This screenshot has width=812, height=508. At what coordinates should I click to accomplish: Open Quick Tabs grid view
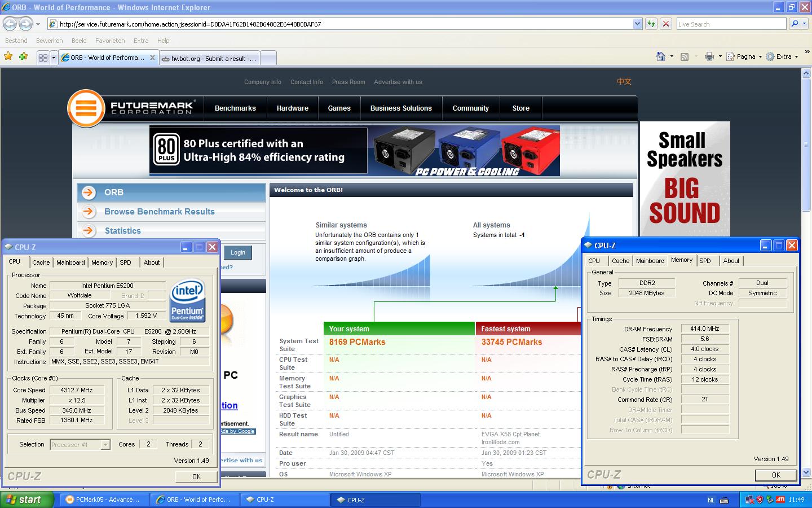click(x=43, y=58)
